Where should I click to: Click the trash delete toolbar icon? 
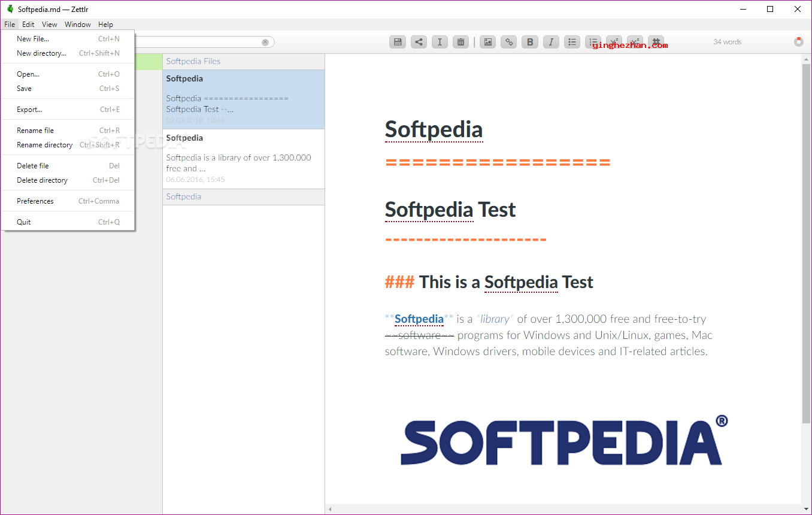[x=460, y=42]
